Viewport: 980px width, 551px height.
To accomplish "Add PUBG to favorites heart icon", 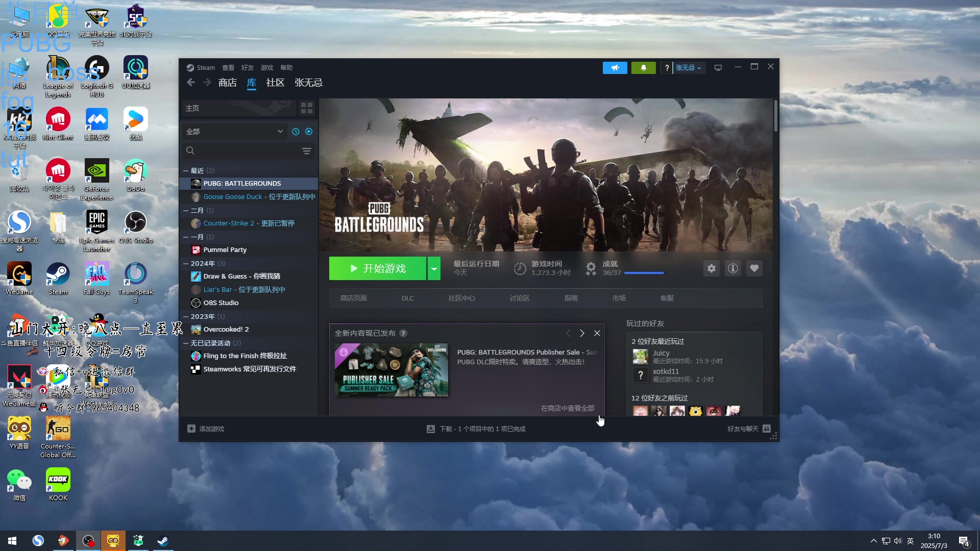I will pos(754,268).
